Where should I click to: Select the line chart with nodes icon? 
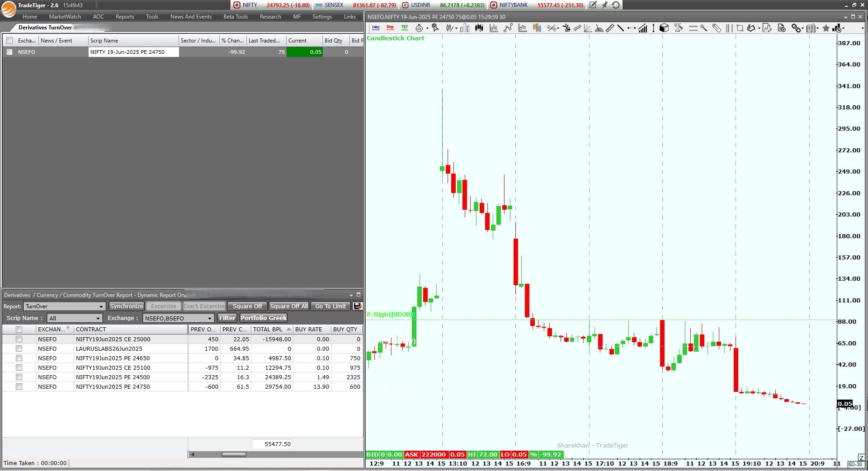[508, 28]
